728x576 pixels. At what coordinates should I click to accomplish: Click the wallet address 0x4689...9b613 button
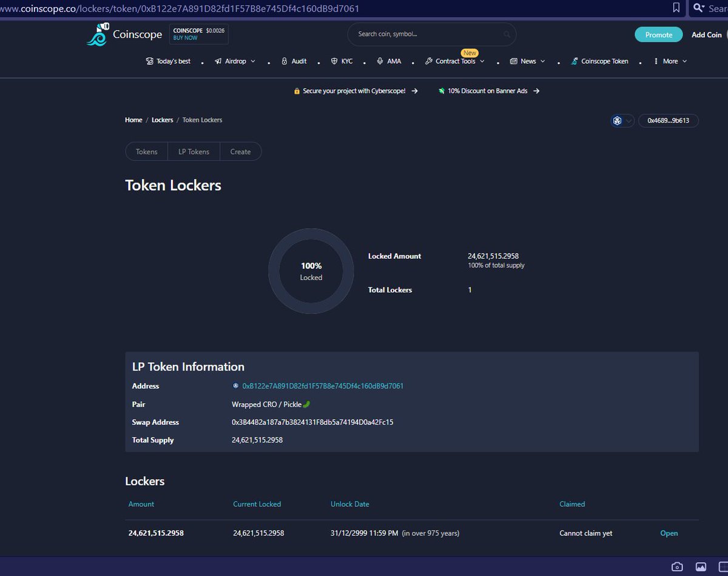pyautogui.click(x=669, y=121)
